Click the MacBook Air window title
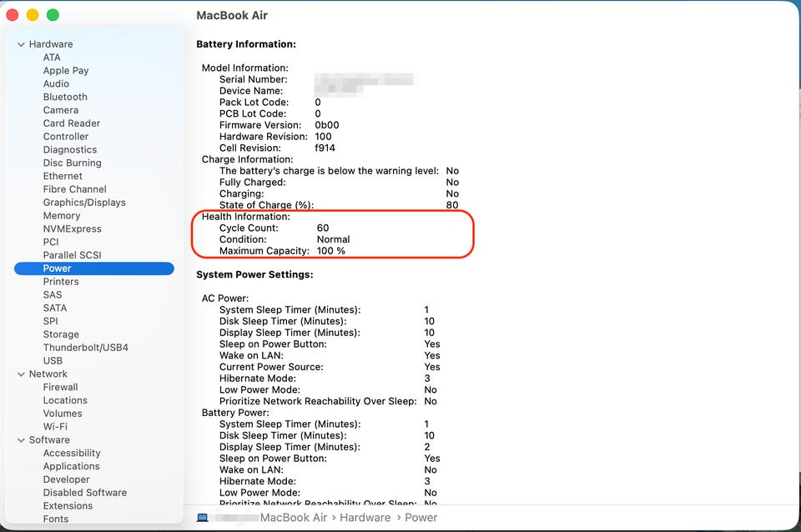This screenshot has height=532, width=801. tap(232, 15)
